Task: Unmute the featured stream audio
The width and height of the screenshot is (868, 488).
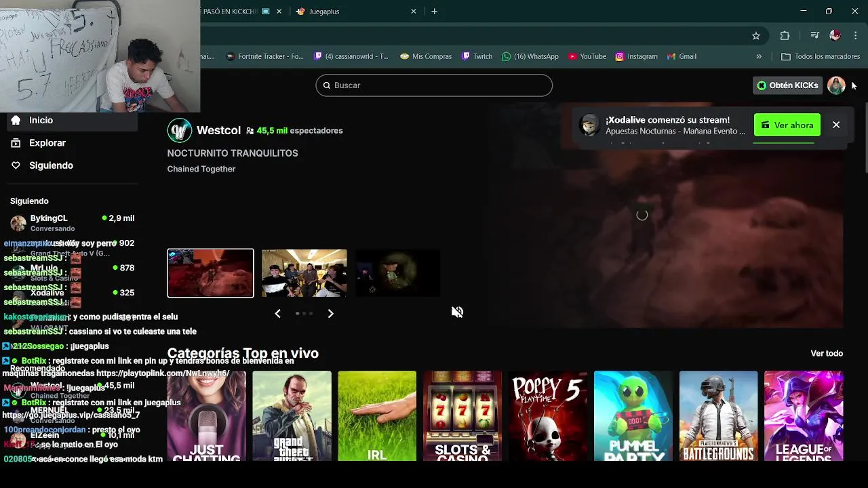Action: (x=458, y=312)
